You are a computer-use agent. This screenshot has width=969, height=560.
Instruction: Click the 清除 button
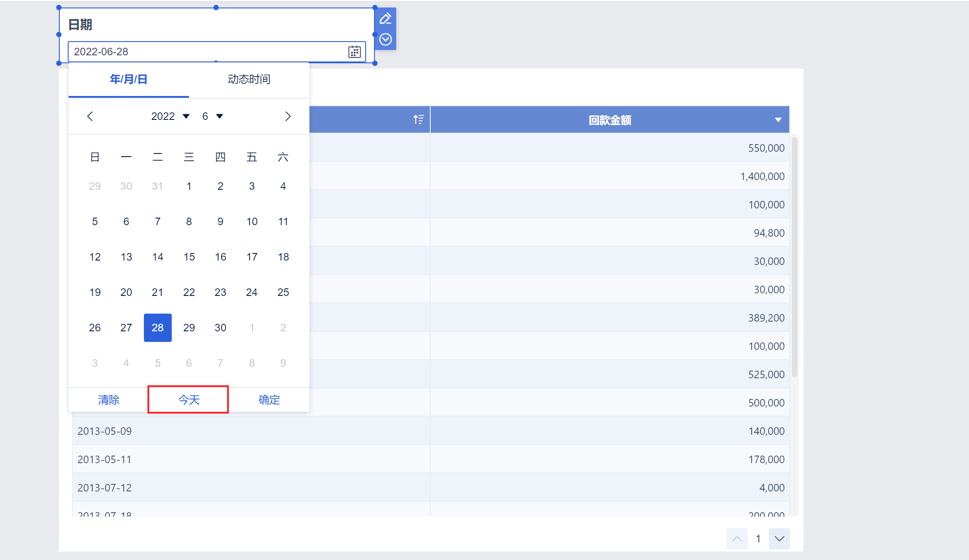pyautogui.click(x=108, y=400)
